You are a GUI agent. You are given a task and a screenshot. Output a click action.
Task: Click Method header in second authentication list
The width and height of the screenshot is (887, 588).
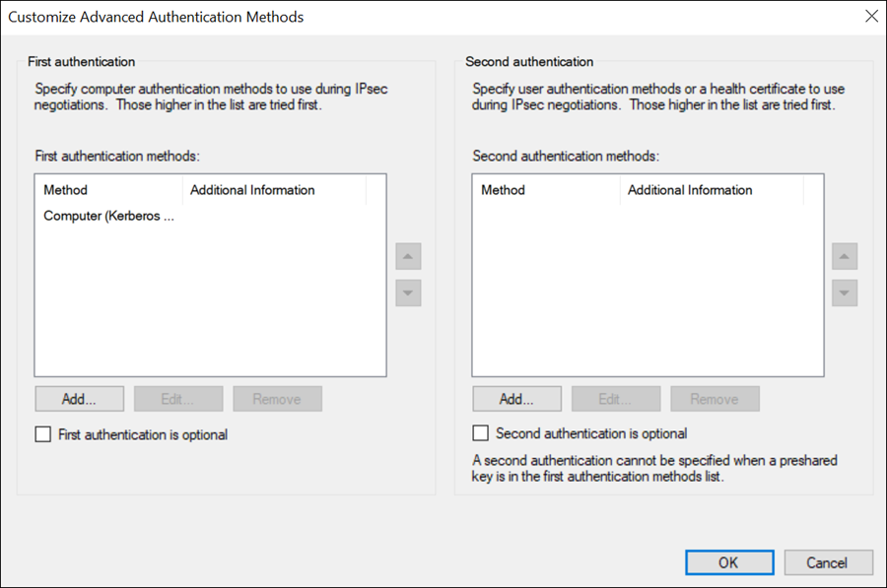(x=546, y=190)
